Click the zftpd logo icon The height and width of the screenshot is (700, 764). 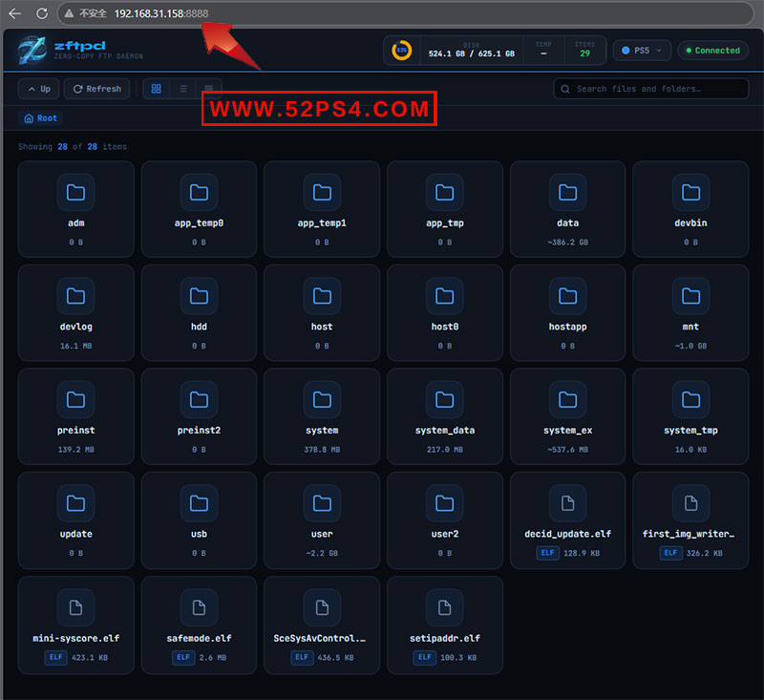32,51
